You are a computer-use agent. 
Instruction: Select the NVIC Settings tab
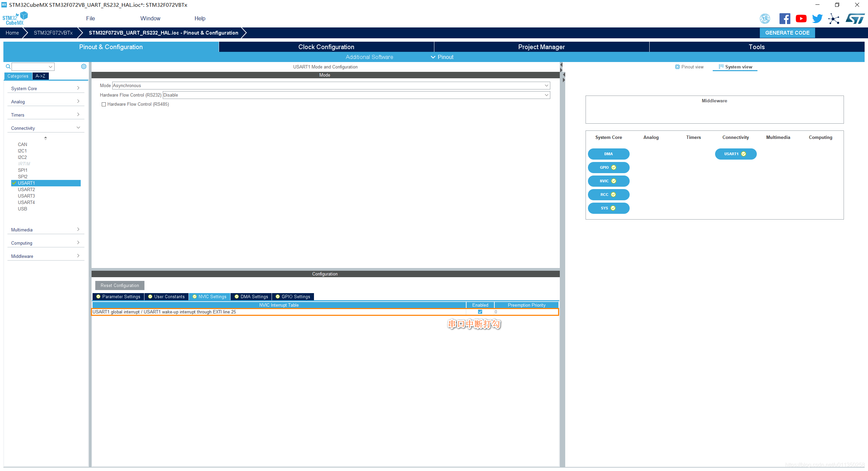(x=210, y=296)
